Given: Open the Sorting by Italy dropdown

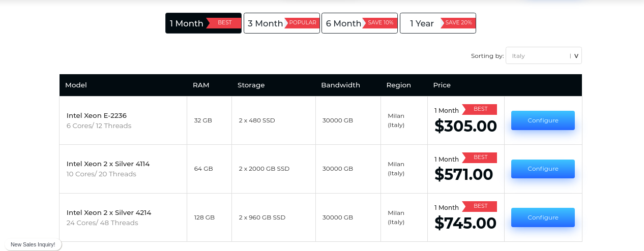Looking at the screenshot, I should click(539, 56).
